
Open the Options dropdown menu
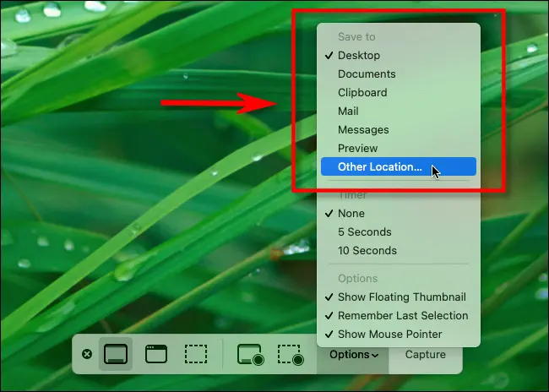click(x=354, y=355)
